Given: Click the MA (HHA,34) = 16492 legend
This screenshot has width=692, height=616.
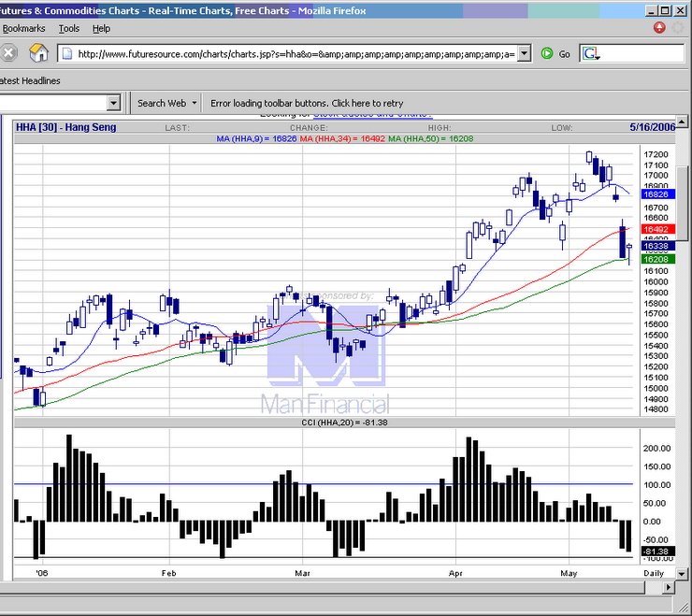Looking at the screenshot, I should 342,138.
